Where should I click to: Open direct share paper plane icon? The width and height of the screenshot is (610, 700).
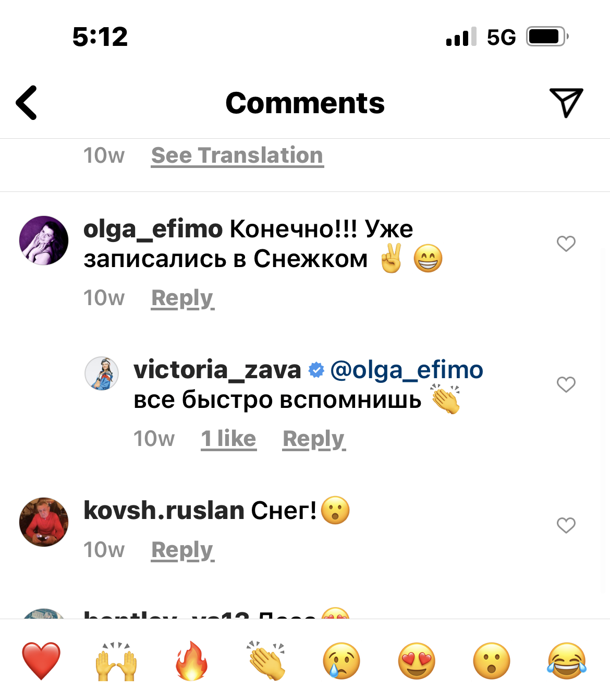tap(566, 102)
